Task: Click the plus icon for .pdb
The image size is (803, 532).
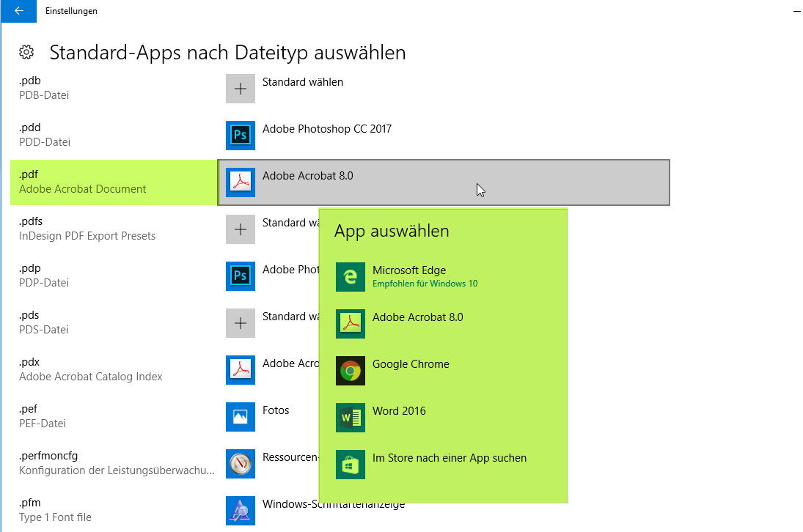Action: 241,89
